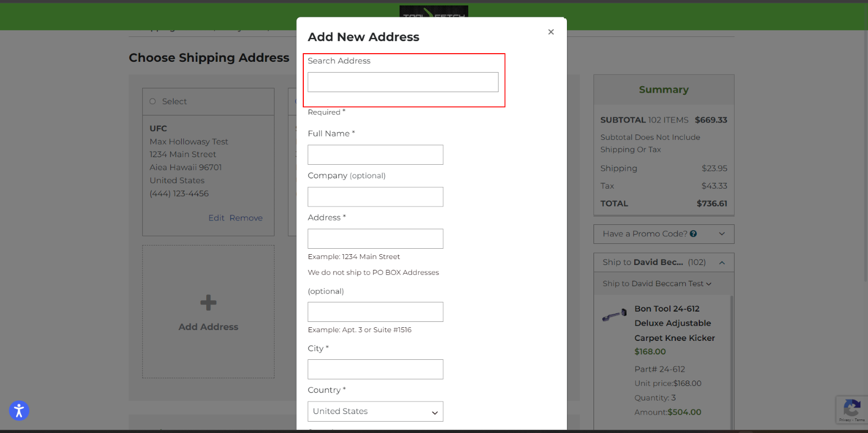Click the plus icon to add address

coord(208,302)
